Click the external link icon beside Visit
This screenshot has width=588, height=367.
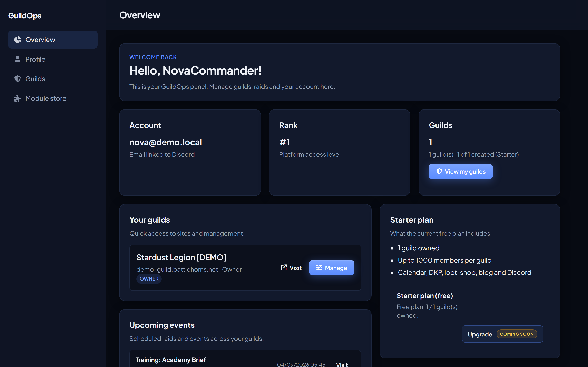(x=284, y=268)
